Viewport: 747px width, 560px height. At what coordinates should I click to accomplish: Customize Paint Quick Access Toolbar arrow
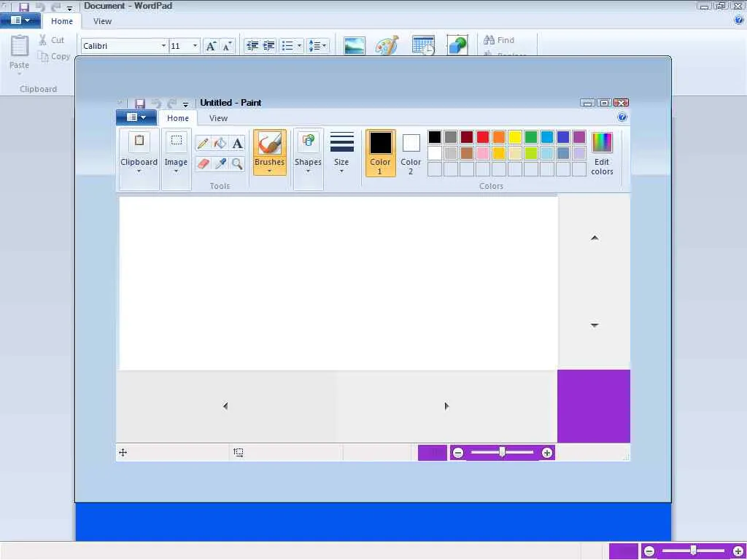tap(185, 104)
